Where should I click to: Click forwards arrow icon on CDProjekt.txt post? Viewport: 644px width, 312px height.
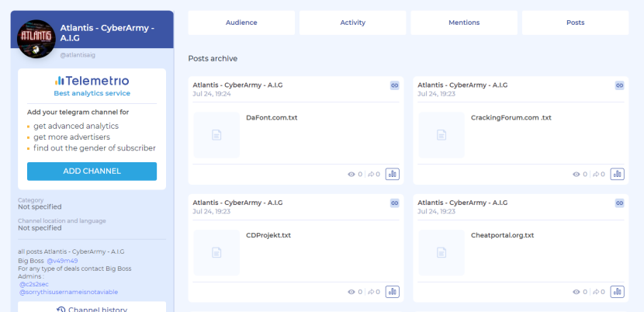(x=371, y=292)
